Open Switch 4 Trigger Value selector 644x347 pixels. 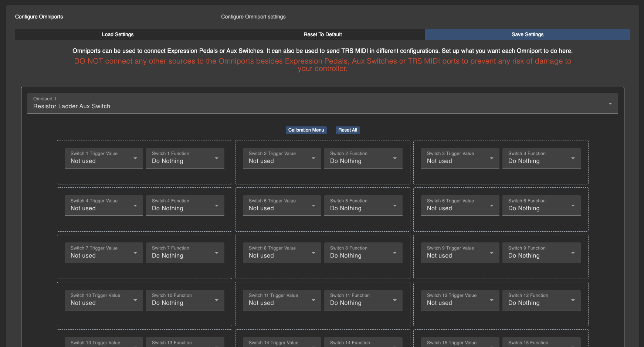pyautogui.click(x=104, y=205)
